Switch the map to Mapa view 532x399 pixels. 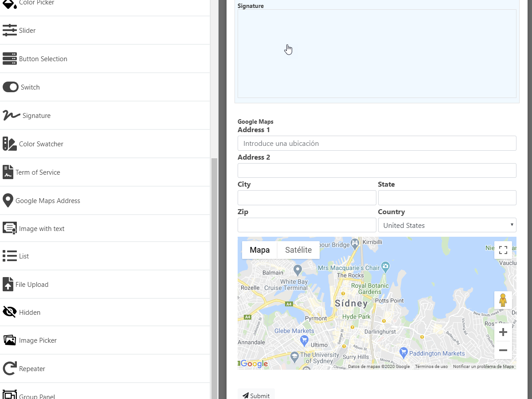click(260, 250)
